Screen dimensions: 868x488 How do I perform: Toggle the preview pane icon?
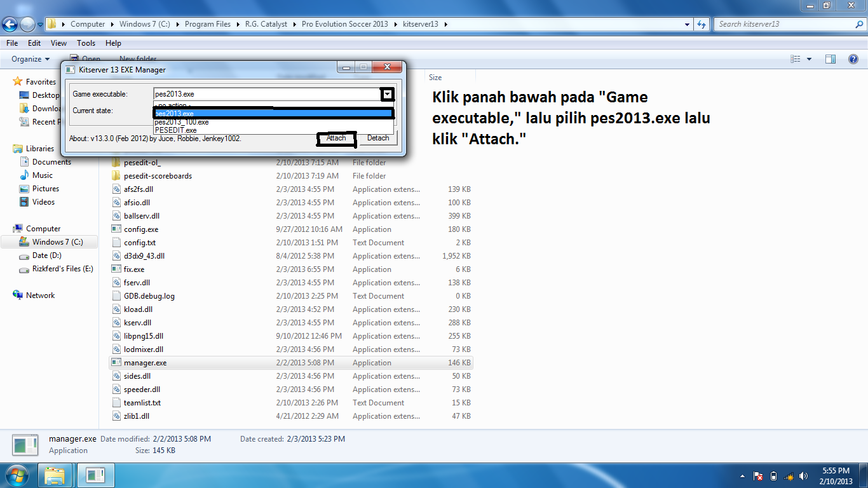[831, 59]
